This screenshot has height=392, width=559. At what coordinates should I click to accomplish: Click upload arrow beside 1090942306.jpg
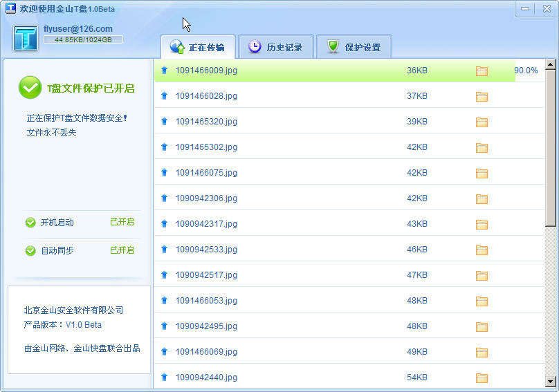tap(165, 198)
